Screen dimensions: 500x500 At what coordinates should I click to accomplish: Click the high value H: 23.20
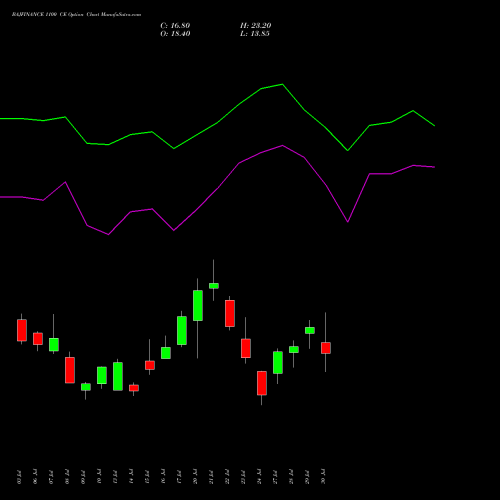256,26
